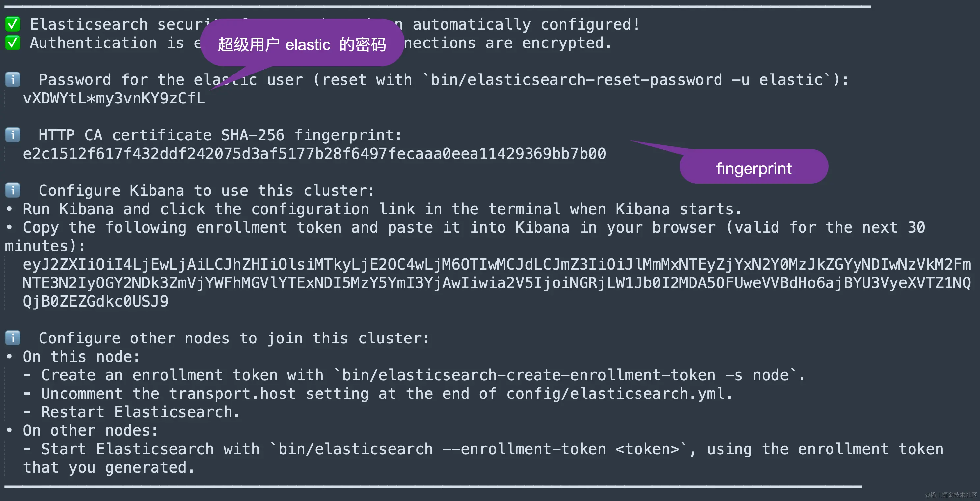Click the info icon beside 'Configure other nodes'
Screen dimensions: 980x501
click(13, 338)
